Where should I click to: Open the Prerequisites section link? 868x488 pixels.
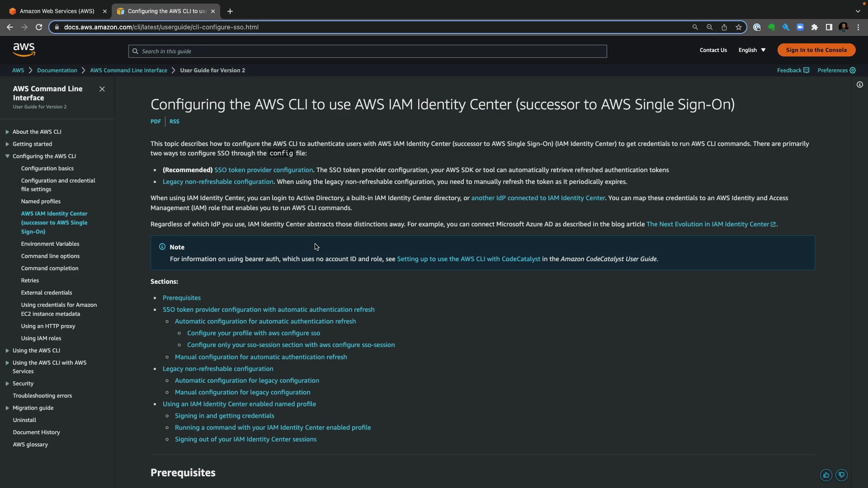point(181,298)
